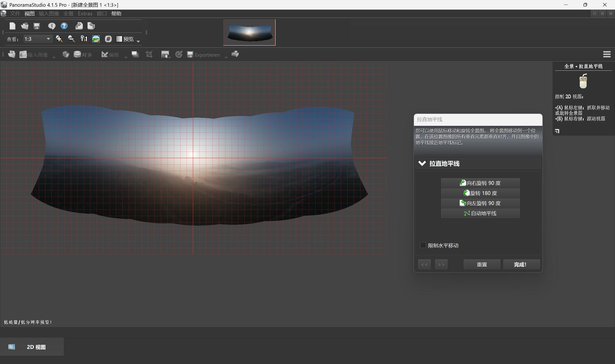Screen dimensions: 615x364
Task: Toggle the 预览 preview mode button
Action: tap(125, 39)
